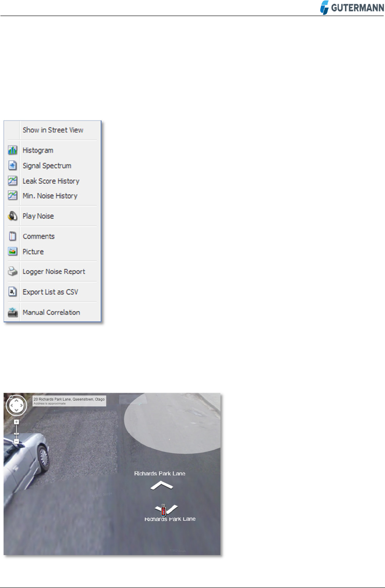Click the Min. Noise History graph icon
The width and height of the screenshot is (385, 588).
(x=13, y=196)
